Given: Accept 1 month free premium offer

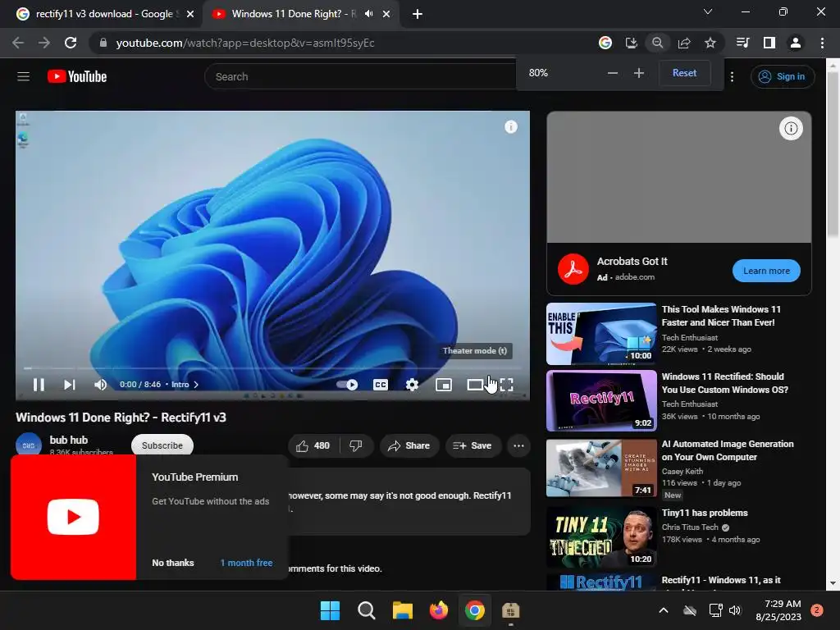Looking at the screenshot, I should click(x=246, y=563).
